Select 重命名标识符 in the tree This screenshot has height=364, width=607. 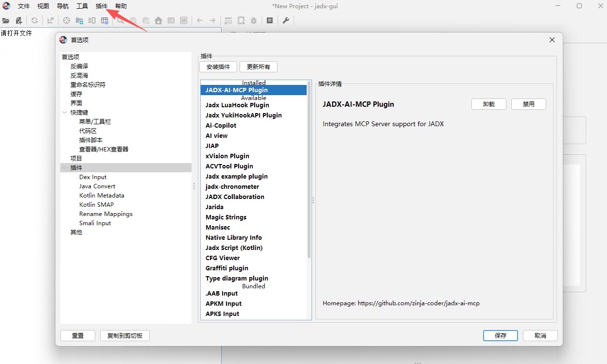(x=88, y=84)
